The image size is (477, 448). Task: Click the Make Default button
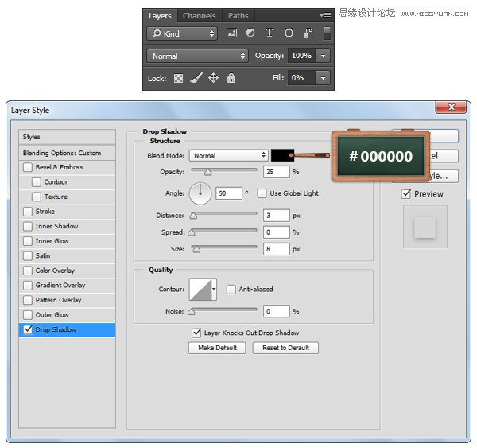[x=217, y=348]
